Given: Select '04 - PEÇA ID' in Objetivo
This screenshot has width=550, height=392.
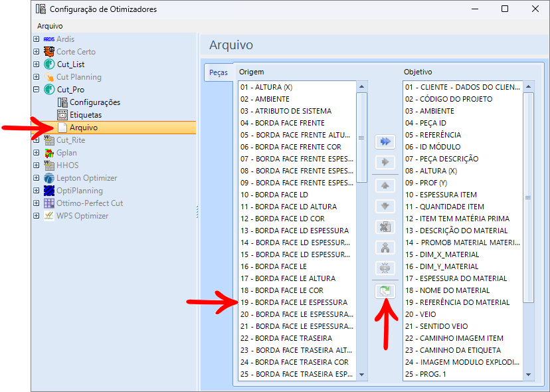Looking at the screenshot, I should (x=463, y=123).
